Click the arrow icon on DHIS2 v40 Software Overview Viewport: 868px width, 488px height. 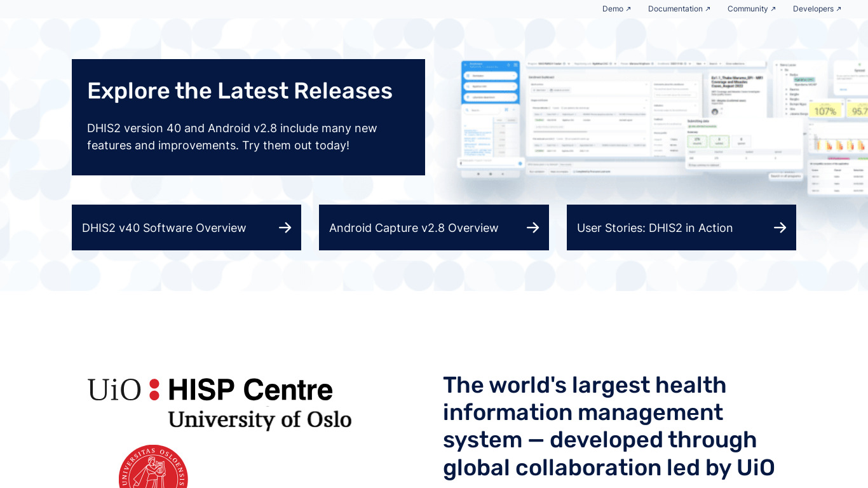(x=285, y=227)
